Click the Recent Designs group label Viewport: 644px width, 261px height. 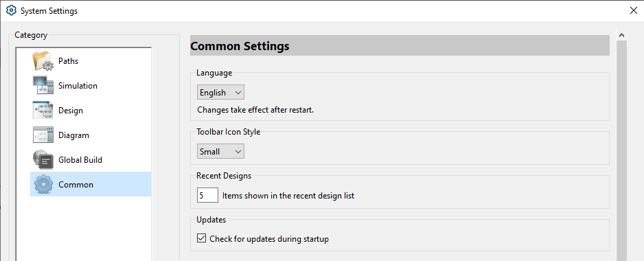click(x=224, y=176)
